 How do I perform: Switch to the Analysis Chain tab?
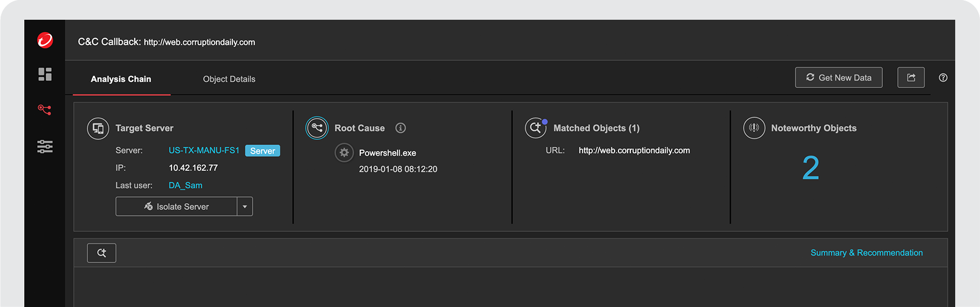[121, 79]
